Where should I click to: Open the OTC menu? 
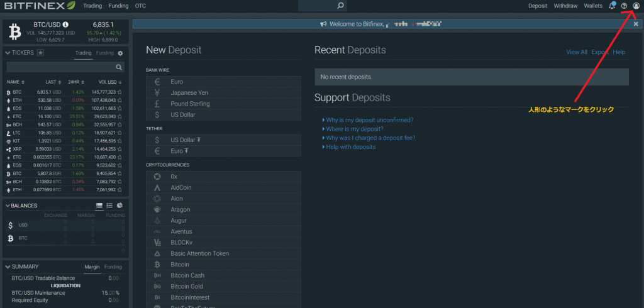click(140, 6)
